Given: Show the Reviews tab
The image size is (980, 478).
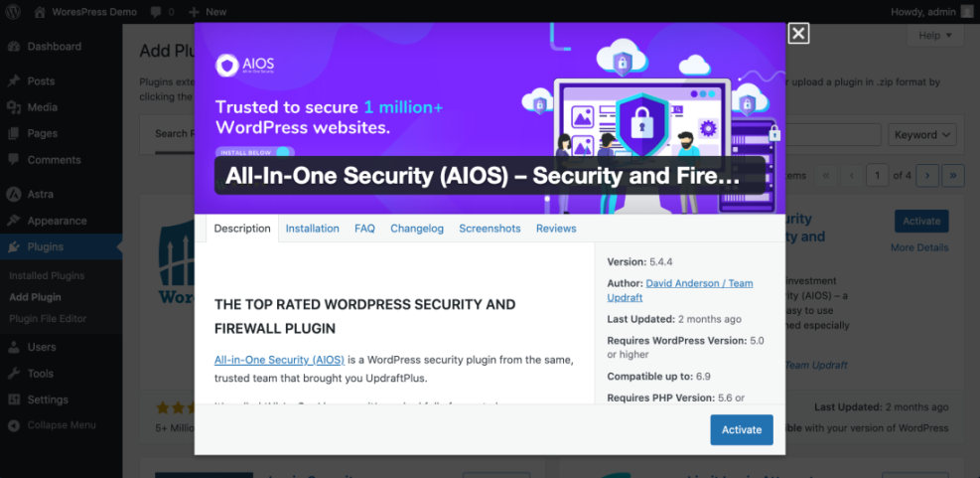Looking at the screenshot, I should click(x=556, y=229).
